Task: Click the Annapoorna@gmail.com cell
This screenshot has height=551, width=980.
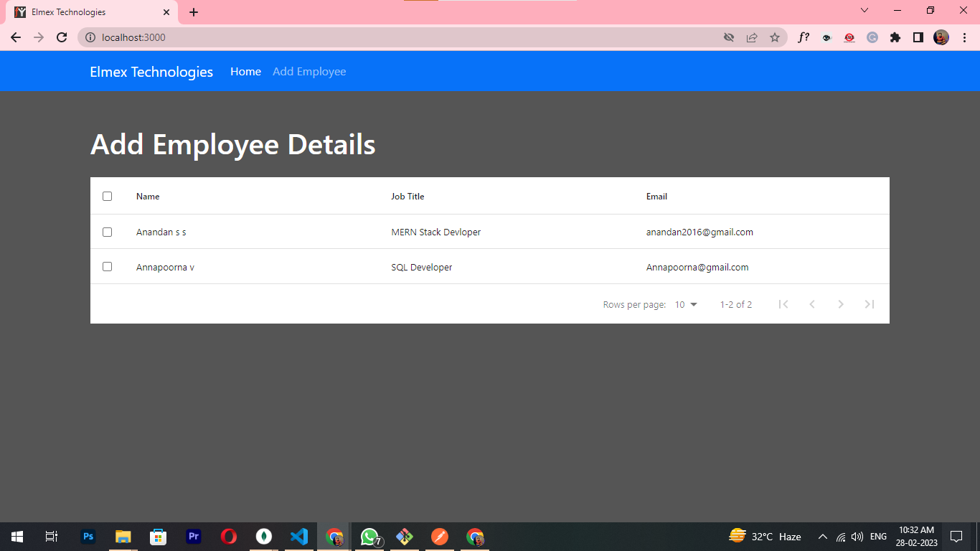Action: coord(697,268)
